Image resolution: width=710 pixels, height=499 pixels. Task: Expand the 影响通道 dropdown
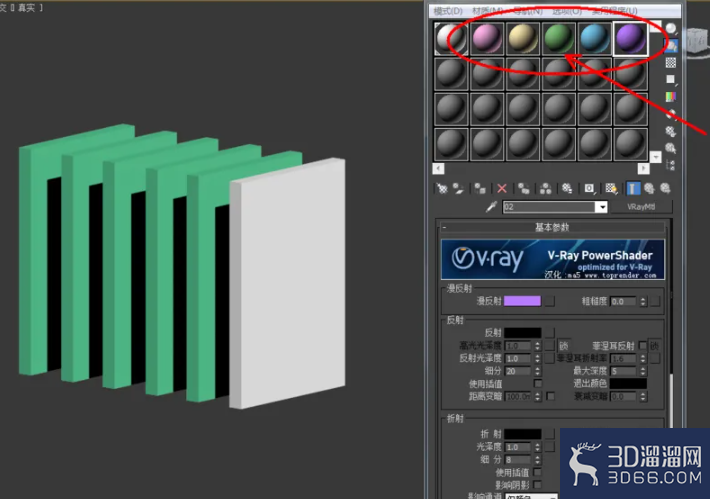[x=531, y=496]
